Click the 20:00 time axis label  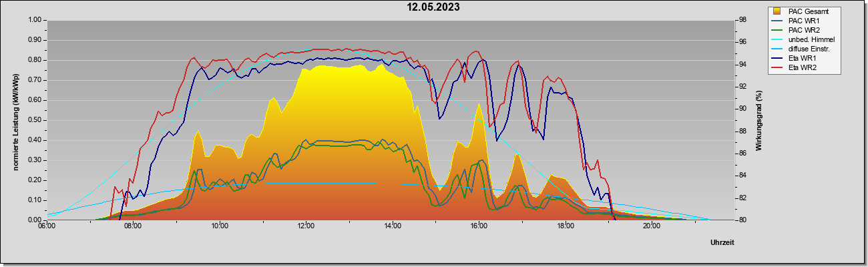(x=652, y=226)
